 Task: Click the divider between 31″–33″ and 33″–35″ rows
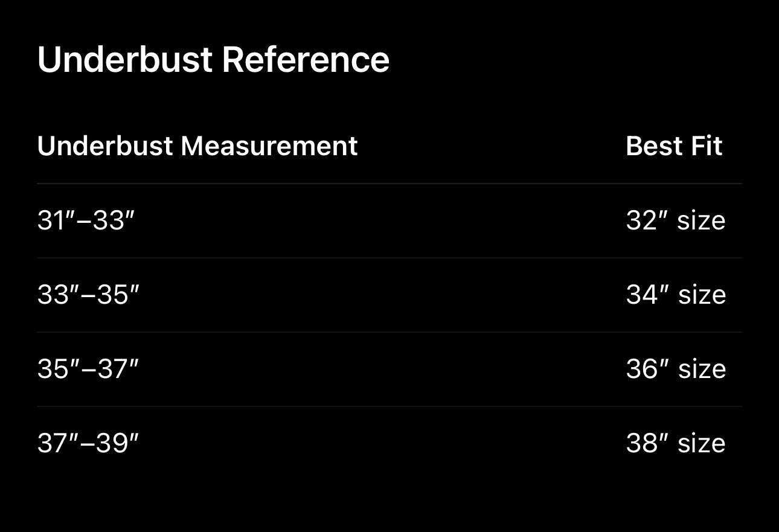pyautogui.click(x=389, y=258)
